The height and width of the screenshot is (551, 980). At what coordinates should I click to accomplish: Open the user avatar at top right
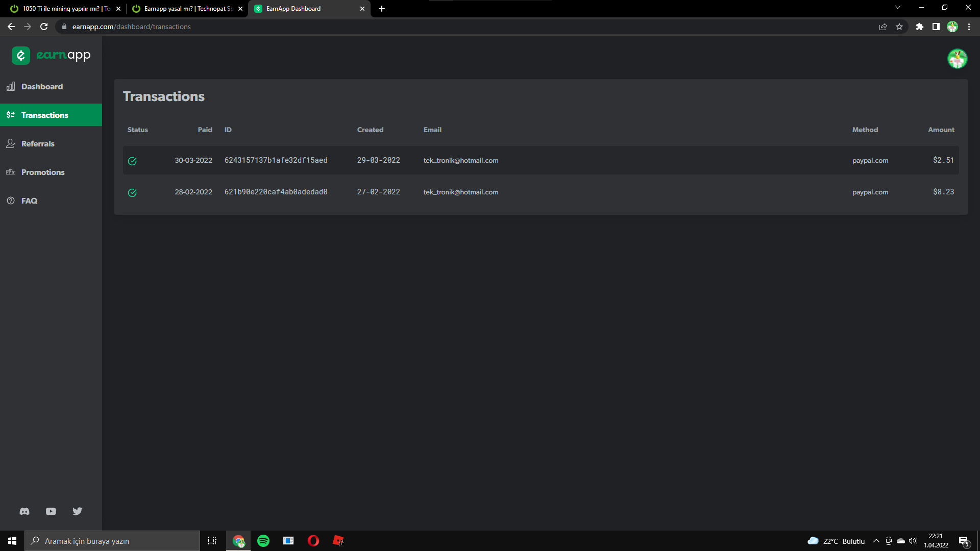pos(957,59)
